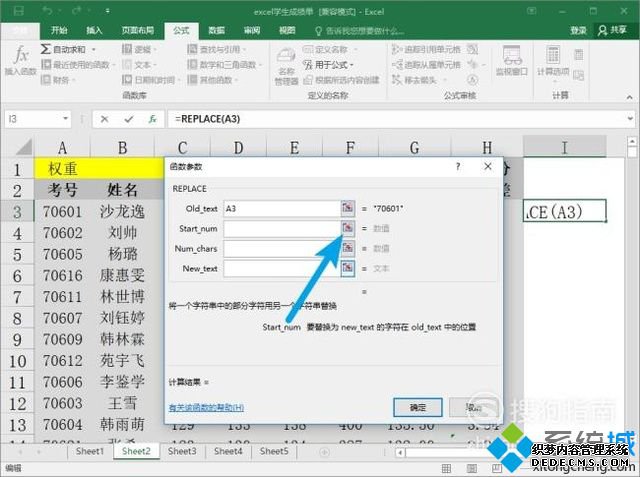Cancel formula entry with the X icon
Viewport: 640px width, 477px height.
point(104,119)
